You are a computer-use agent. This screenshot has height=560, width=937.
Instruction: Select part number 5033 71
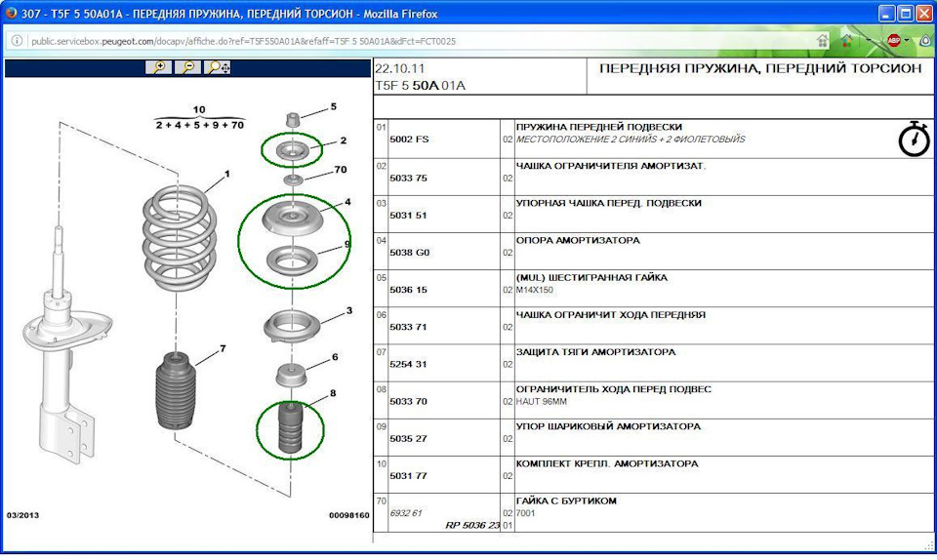tap(408, 327)
